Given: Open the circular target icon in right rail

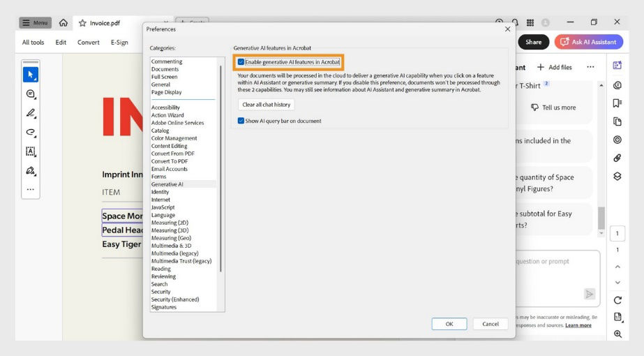Looking at the screenshot, I should [617, 140].
